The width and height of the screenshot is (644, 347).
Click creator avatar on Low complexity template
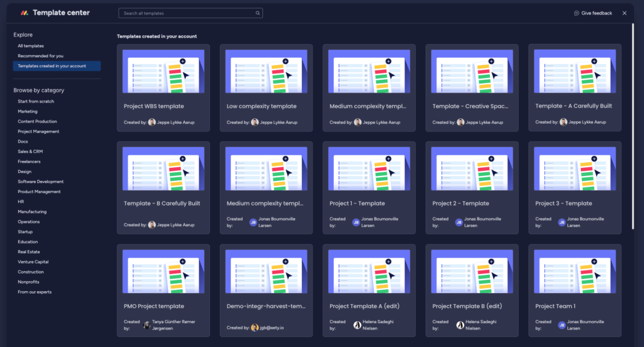click(x=255, y=122)
